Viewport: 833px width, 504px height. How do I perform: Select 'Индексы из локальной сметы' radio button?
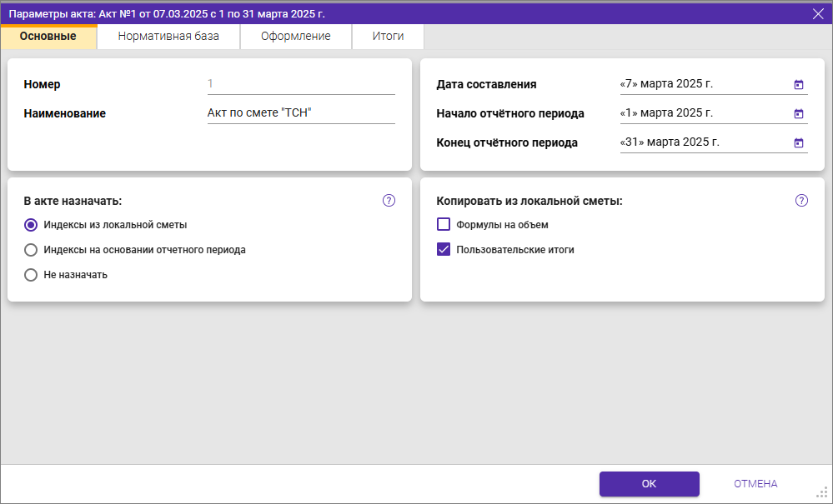pos(31,225)
